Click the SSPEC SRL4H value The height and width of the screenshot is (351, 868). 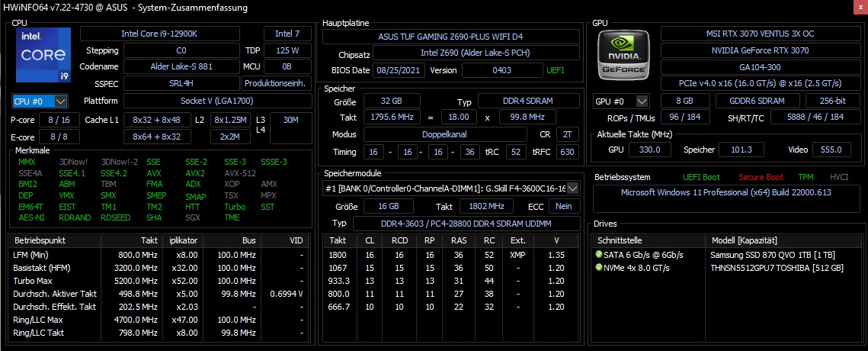pyautogui.click(x=181, y=84)
